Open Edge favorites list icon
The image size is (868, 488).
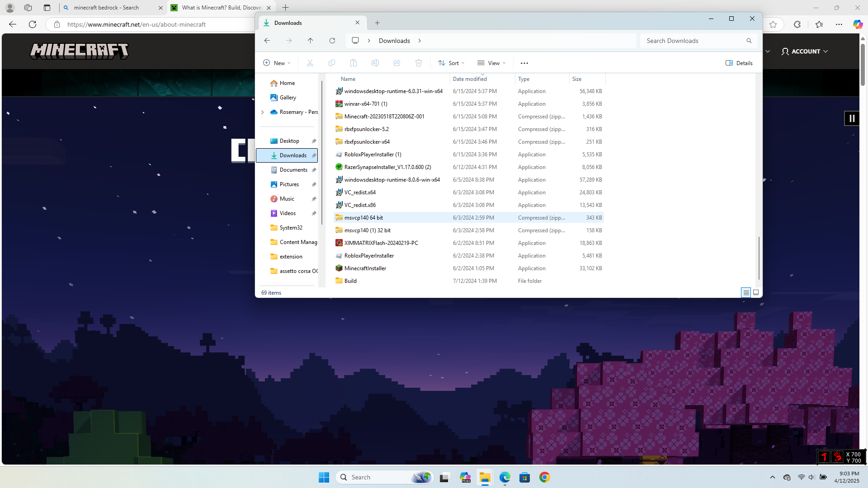819,24
